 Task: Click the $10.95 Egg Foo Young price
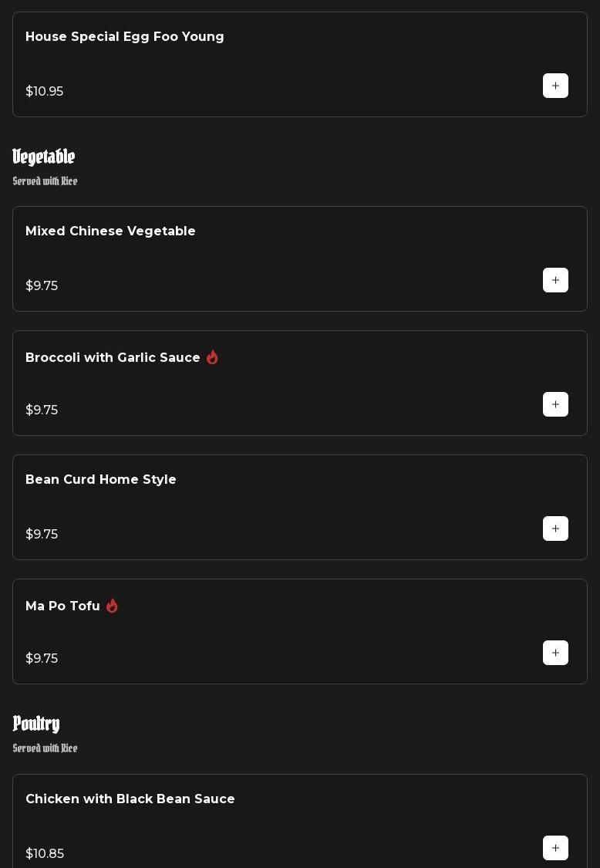coord(45,92)
